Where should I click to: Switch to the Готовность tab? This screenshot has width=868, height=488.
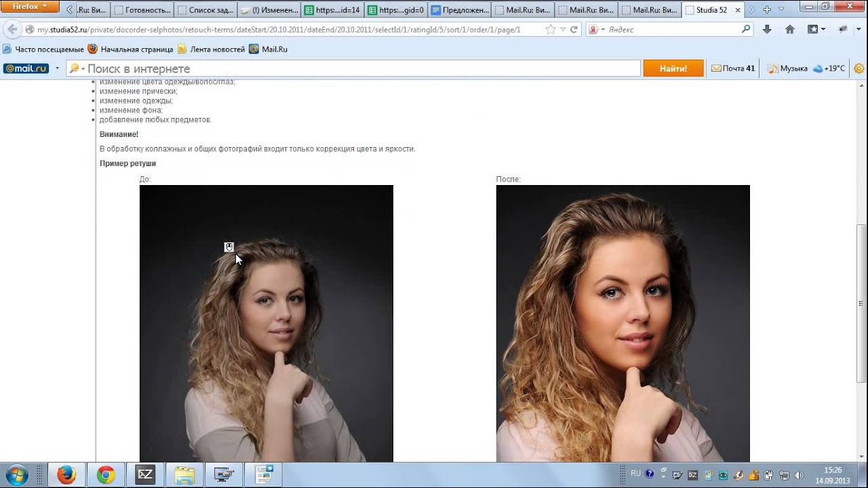click(142, 10)
